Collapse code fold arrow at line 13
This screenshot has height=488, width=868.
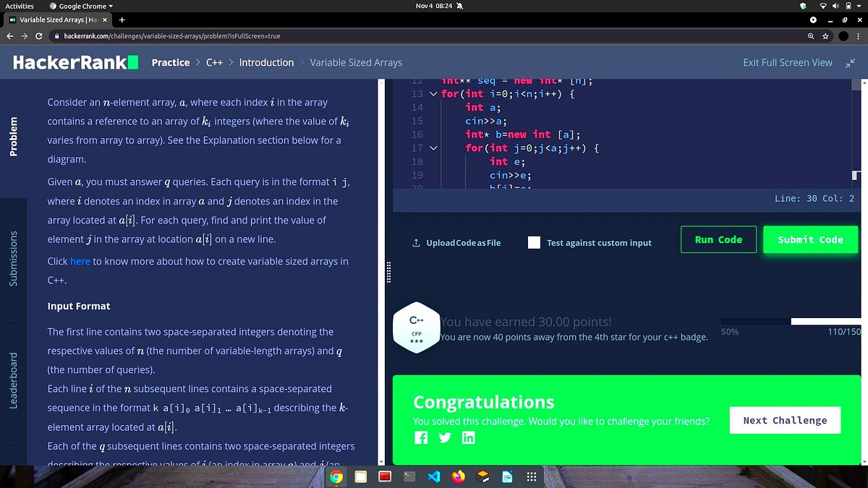pos(433,94)
